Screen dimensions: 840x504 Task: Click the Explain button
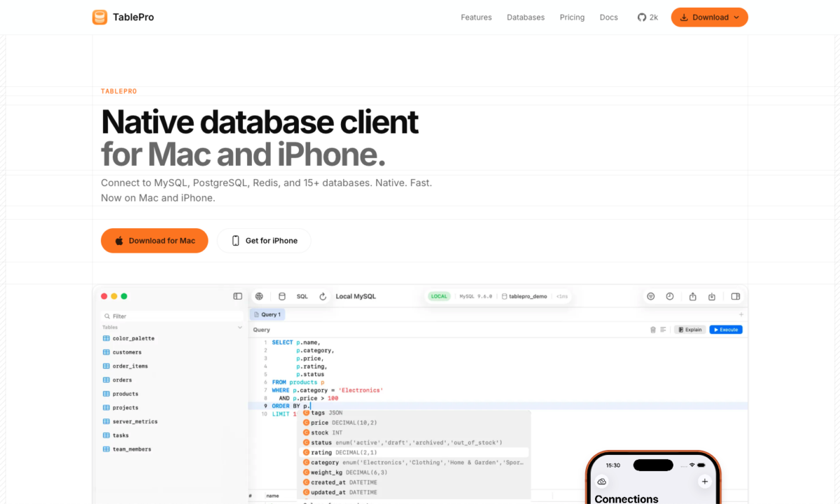pyautogui.click(x=689, y=330)
